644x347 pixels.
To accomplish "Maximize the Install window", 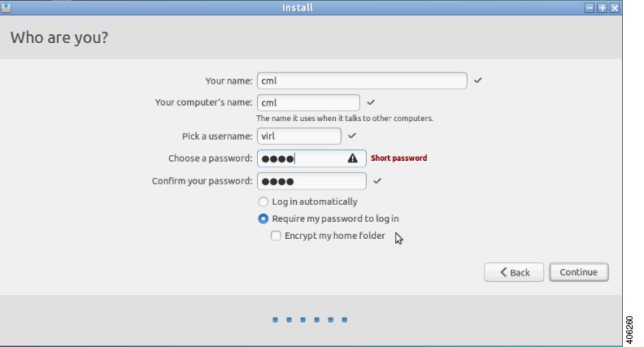I will tap(602, 7).
